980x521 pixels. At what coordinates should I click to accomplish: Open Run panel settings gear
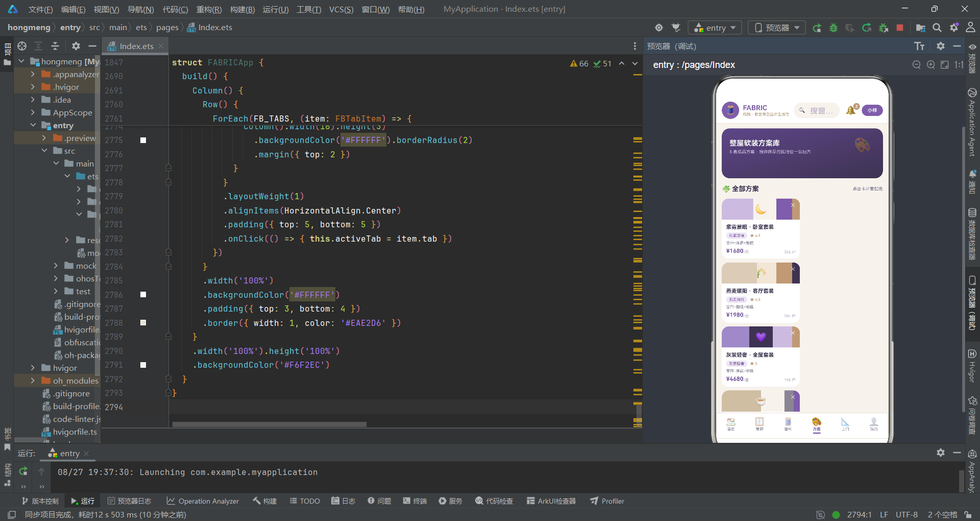[x=941, y=453]
